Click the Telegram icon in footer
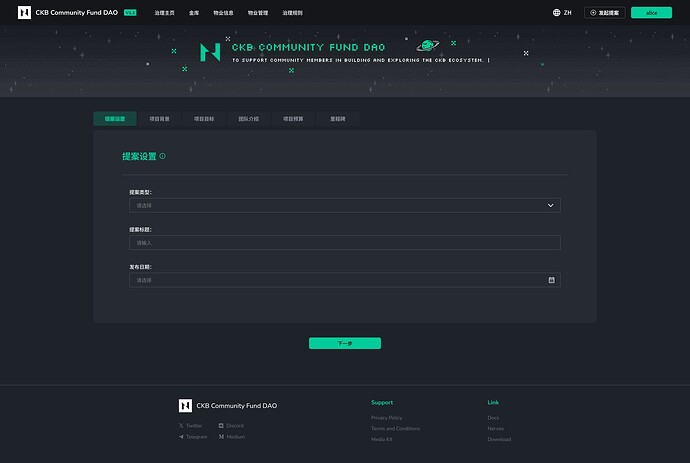This screenshot has height=463, width=690. point(182,437)
